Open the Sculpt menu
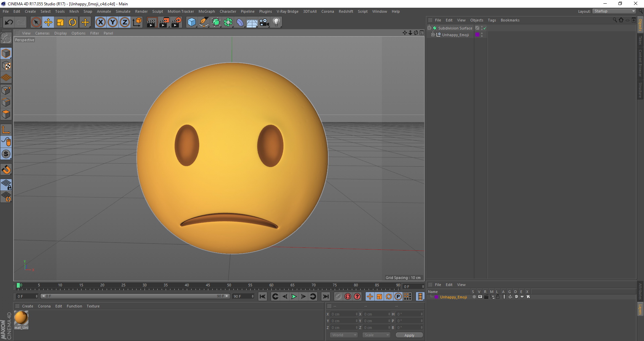The image size is (644, 341). [x=157, y=11]
